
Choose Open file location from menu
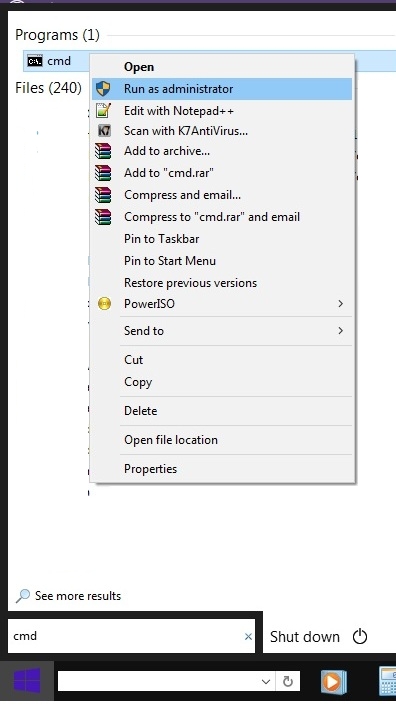click(x=171, y=440)
